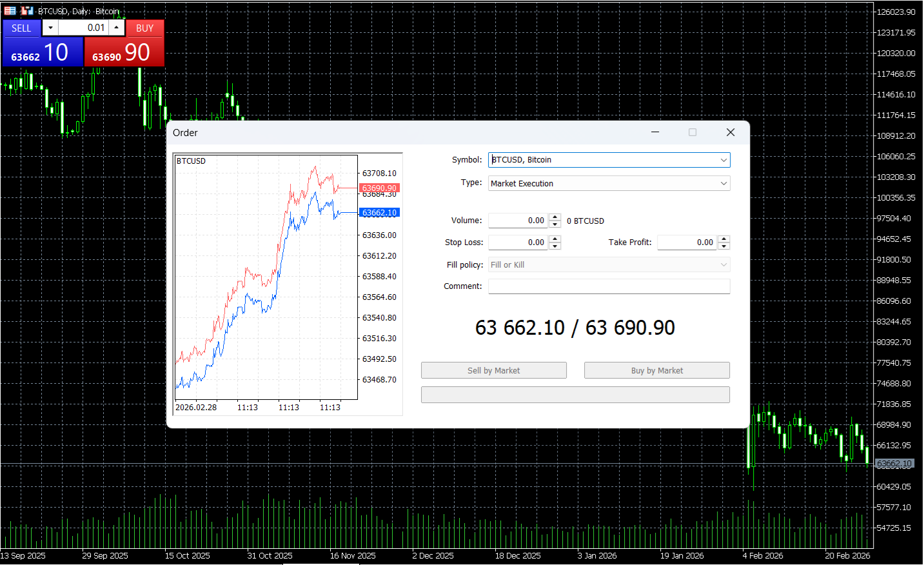Open the Fill policy dropdown
Screen dimensions: 924x565
609,265
